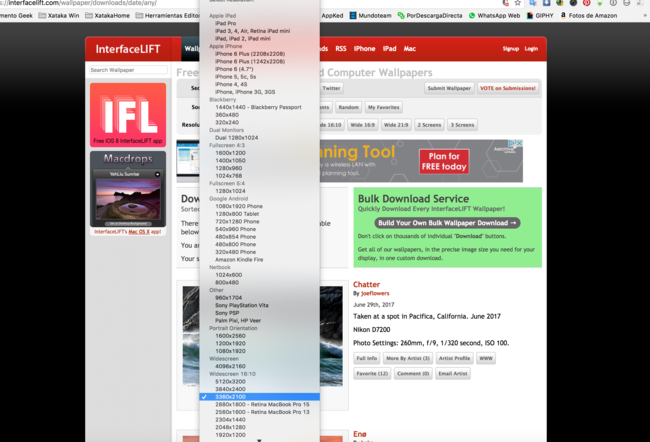
Task: Click the Full Info button
Action: [x=366, y=358]
